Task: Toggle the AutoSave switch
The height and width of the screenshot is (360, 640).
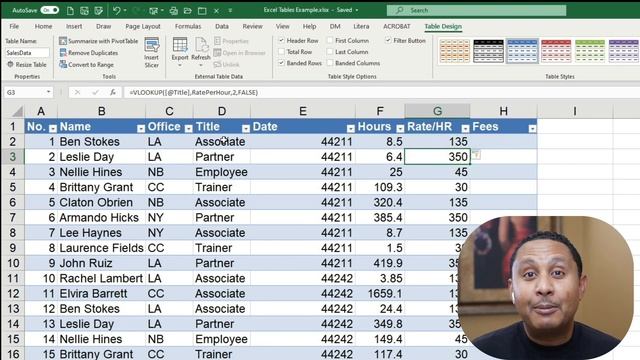Action: 49,10
